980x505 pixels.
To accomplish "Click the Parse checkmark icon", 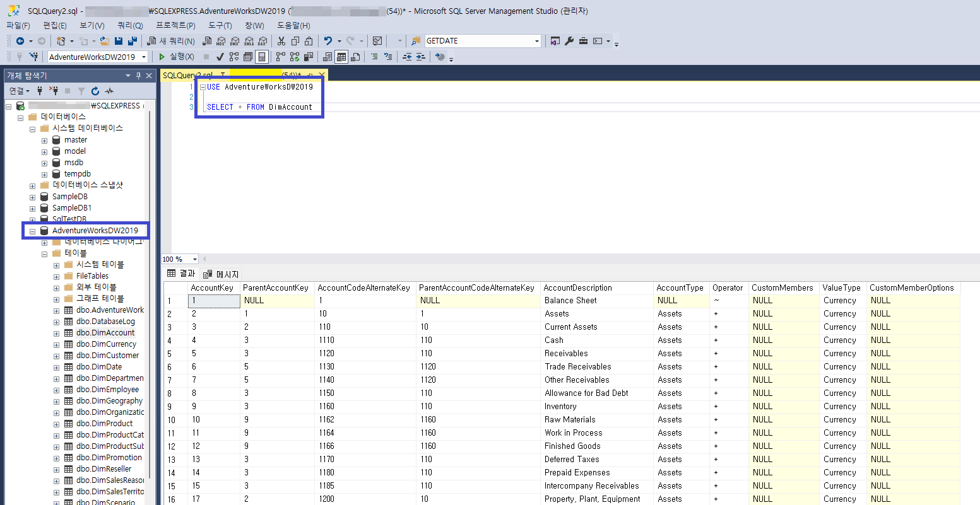I will (x=220, y=57).
